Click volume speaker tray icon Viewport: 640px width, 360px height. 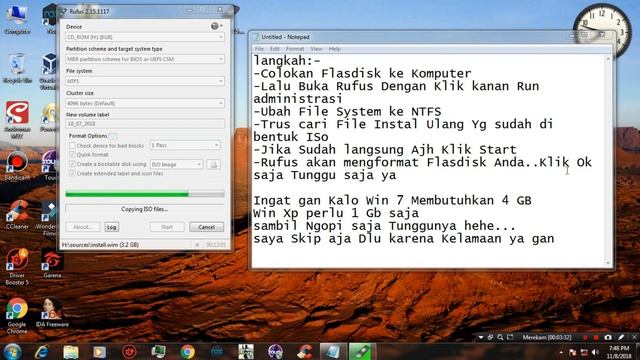click(x=596, y=352)
